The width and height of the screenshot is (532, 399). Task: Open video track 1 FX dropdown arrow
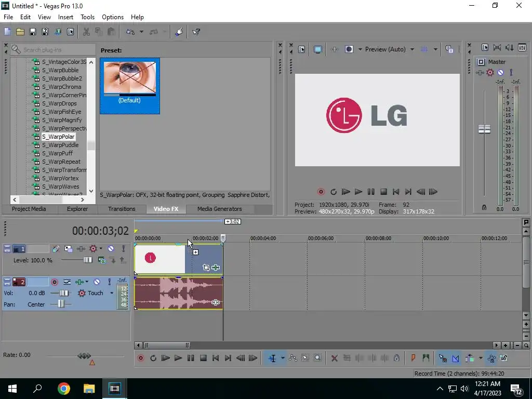pyautogui.click(x=101, y=249)
